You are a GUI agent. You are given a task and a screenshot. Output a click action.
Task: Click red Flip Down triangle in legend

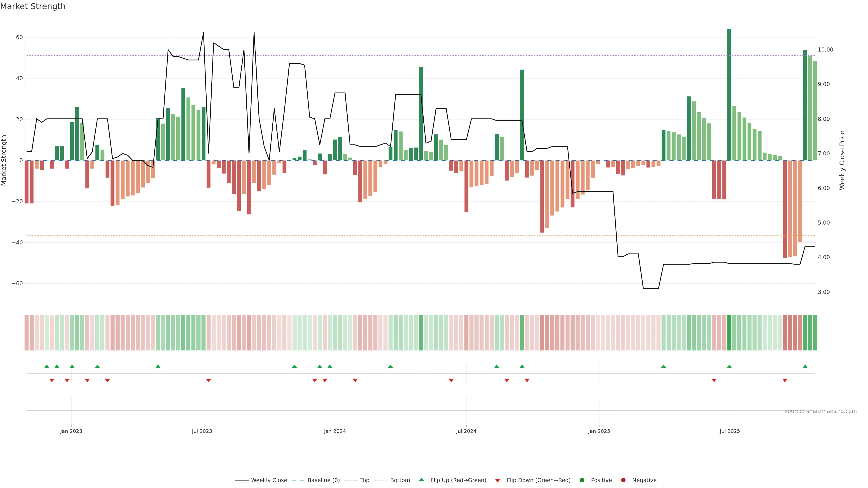point(498,481)
